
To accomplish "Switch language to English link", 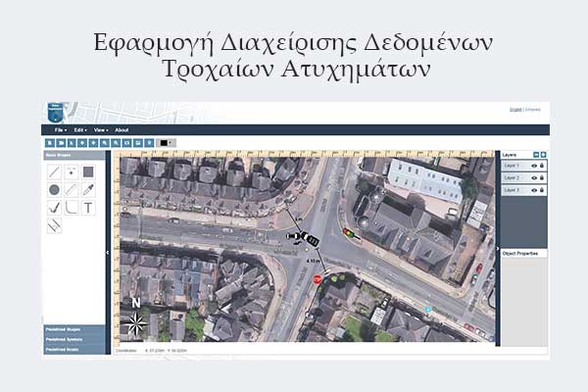I will pos(515,110).
